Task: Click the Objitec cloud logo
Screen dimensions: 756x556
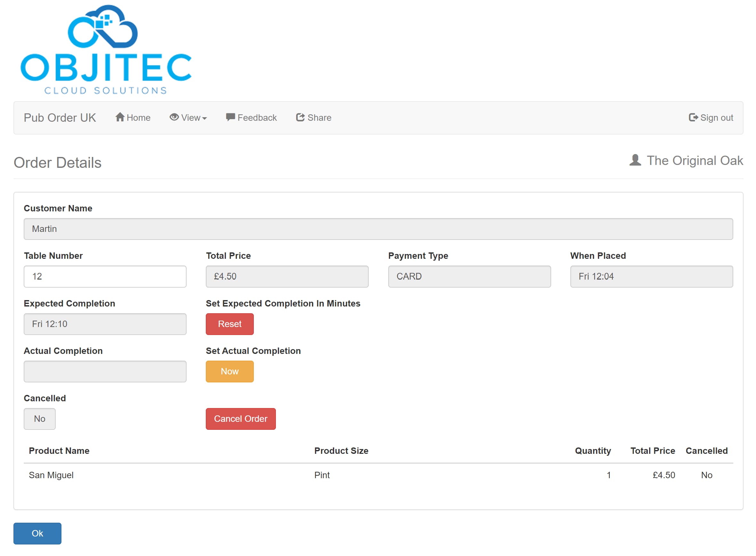Action: pyautogui.click(x=106, y=50)
